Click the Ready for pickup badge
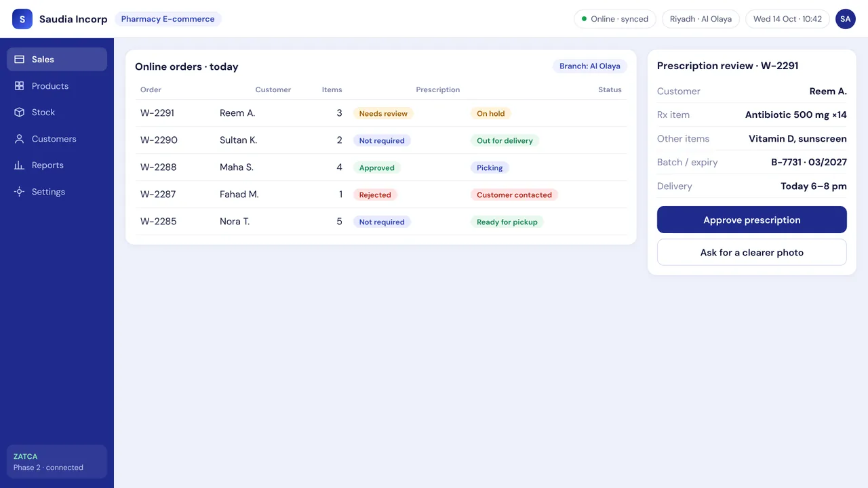Screen dimensions: 868x488 click(x=507, y=222)
